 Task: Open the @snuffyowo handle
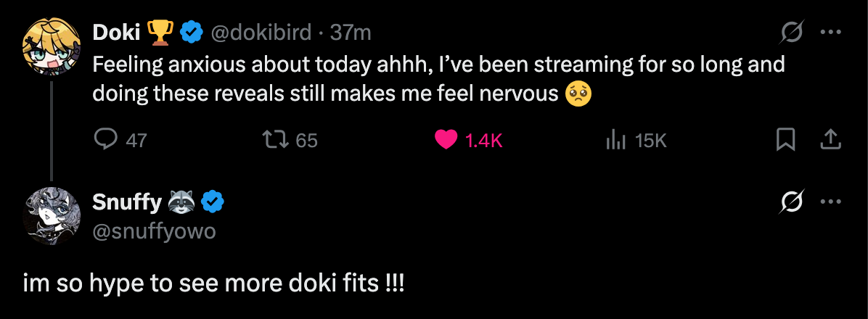pyautogui.click(x=154, y=231)
